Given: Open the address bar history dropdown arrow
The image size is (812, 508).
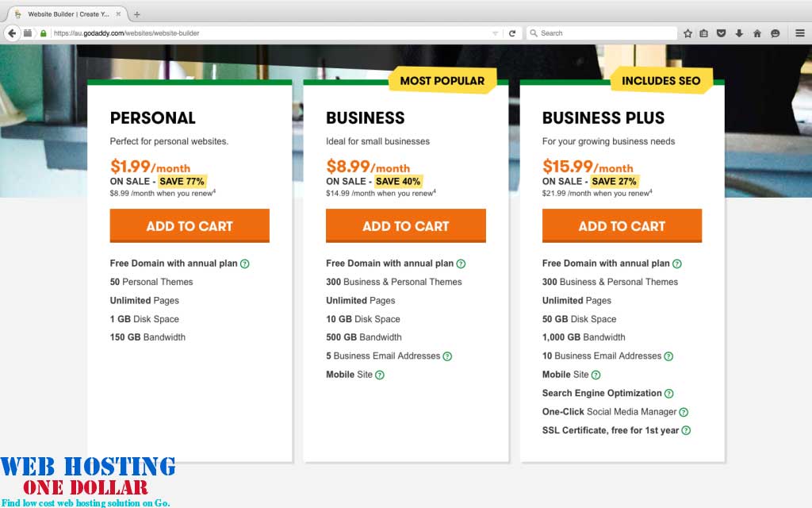Looking at the screenshot, I should [x=495, y=33].
